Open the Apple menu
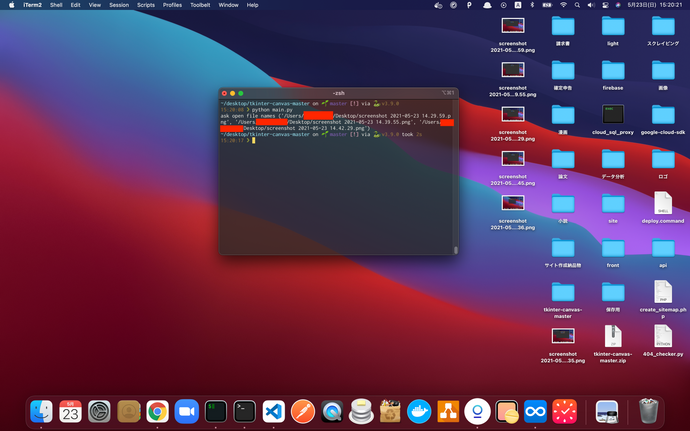Screen dimensions: 690x431 pos(11,5)
